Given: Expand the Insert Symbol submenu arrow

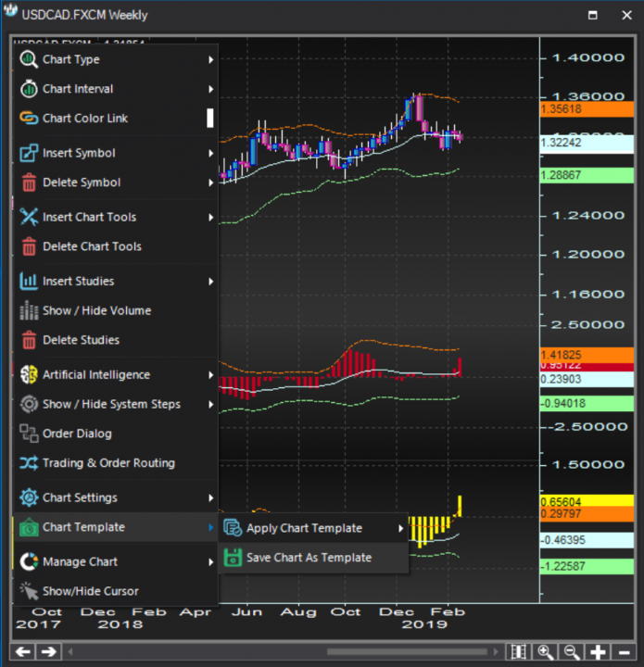Looking at the screenshot, I should pos(211,153).
